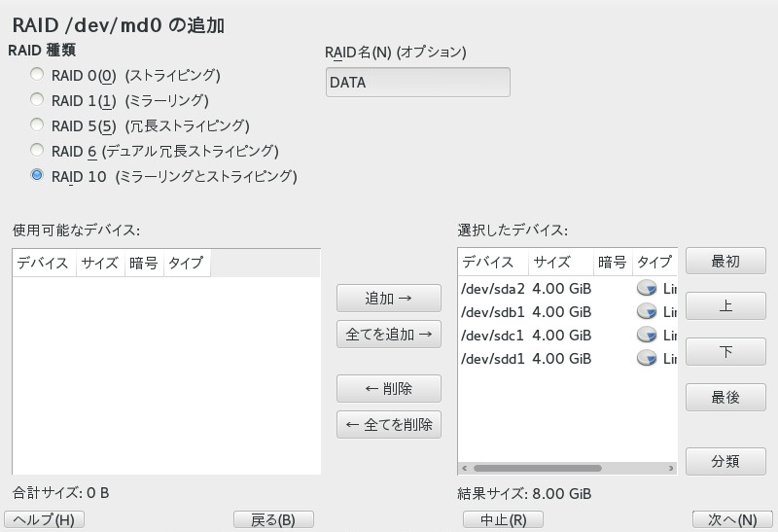Viewport: 778px width, 532px height.
Task: Click the partition icon for /dev/sdd1
Action: (x=647, y=359)
